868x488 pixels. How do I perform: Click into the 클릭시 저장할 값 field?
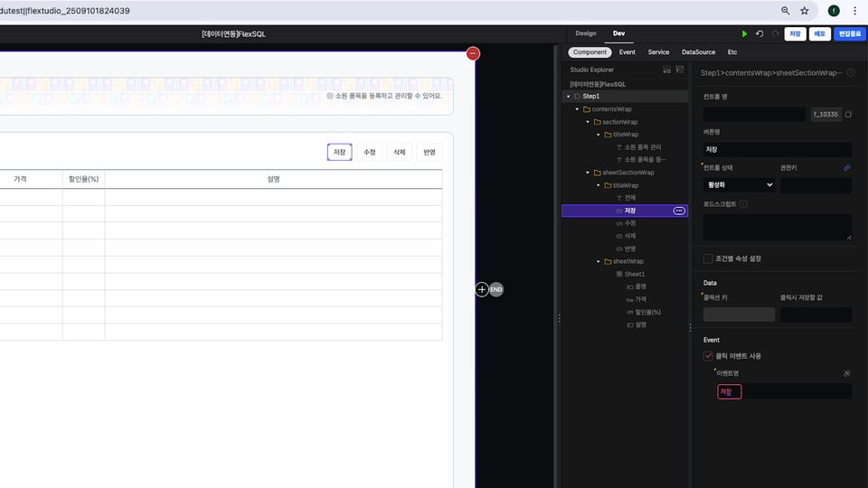[x=816, y=314]
